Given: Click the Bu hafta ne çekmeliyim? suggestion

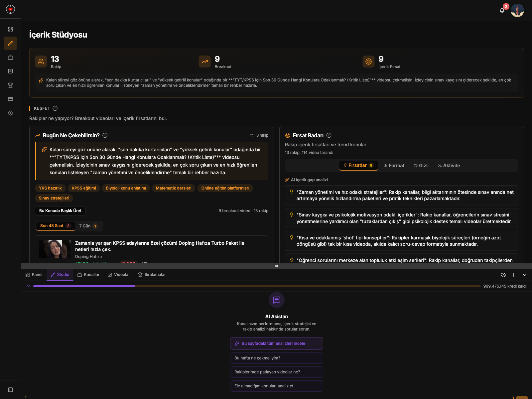Looking at the screenshot, I should (x=277, y=358).
